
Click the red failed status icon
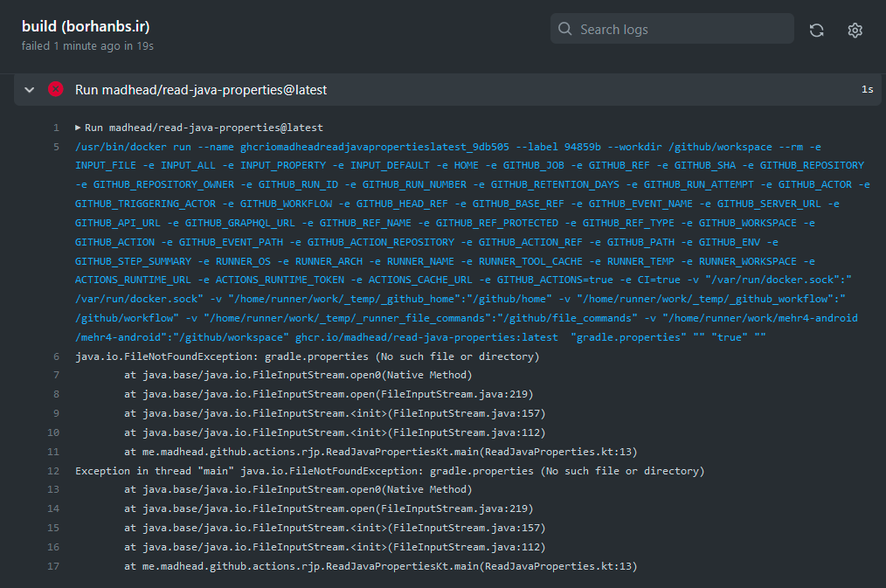[x=55, y=89]
